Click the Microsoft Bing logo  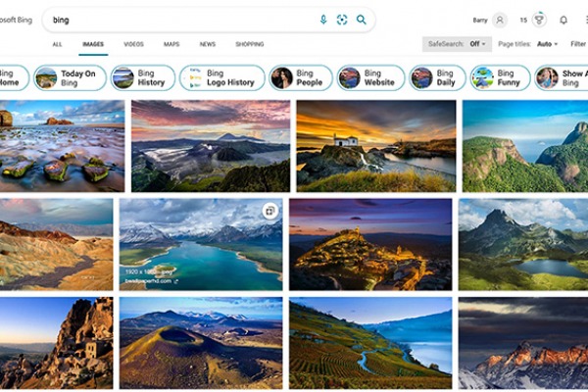point(16,20)
